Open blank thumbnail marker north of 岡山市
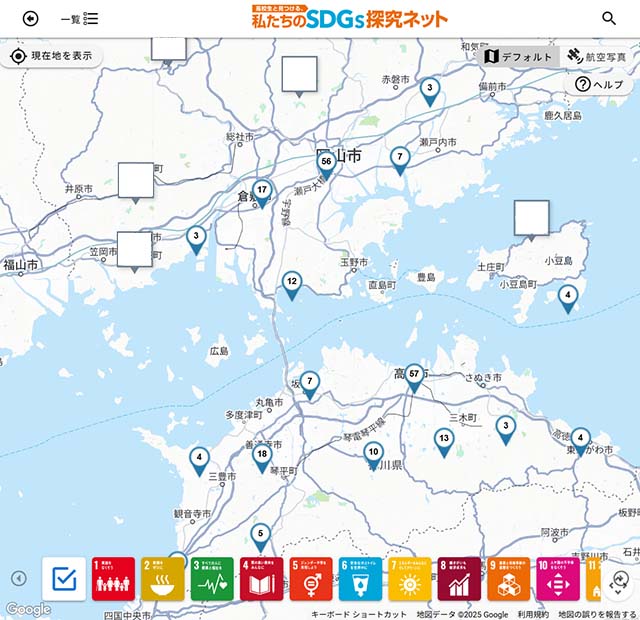Screen dimensions: 640x620 [299, 74]
